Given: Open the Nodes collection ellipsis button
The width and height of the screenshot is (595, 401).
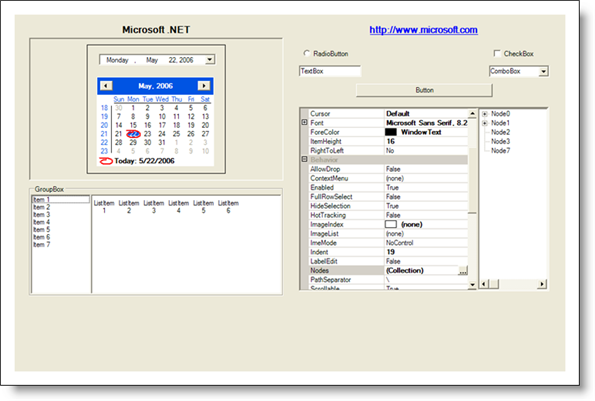Looking at the screenshot, I should pos(463,270).
